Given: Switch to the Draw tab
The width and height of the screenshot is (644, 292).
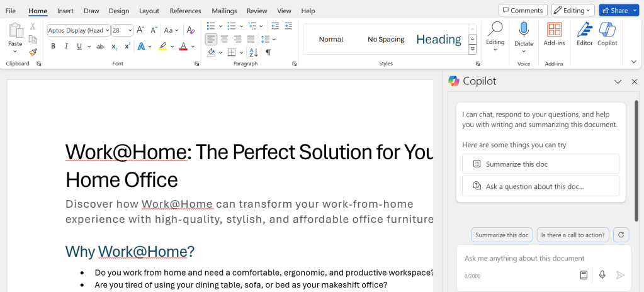Looking at the screenshot, I should coord(91,11).
